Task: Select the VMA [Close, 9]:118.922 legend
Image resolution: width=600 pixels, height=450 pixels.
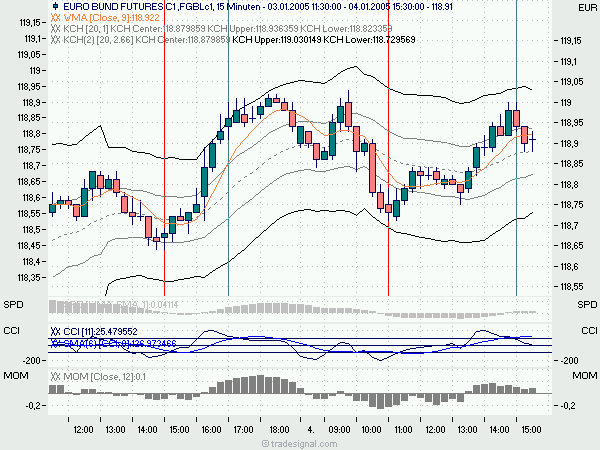Action: [x=111, y=18]
